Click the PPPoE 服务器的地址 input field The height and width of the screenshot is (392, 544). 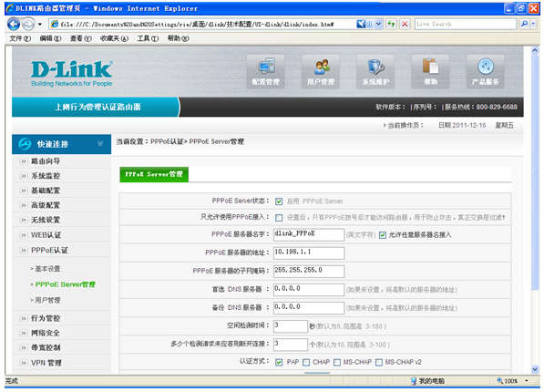[309, 253]
